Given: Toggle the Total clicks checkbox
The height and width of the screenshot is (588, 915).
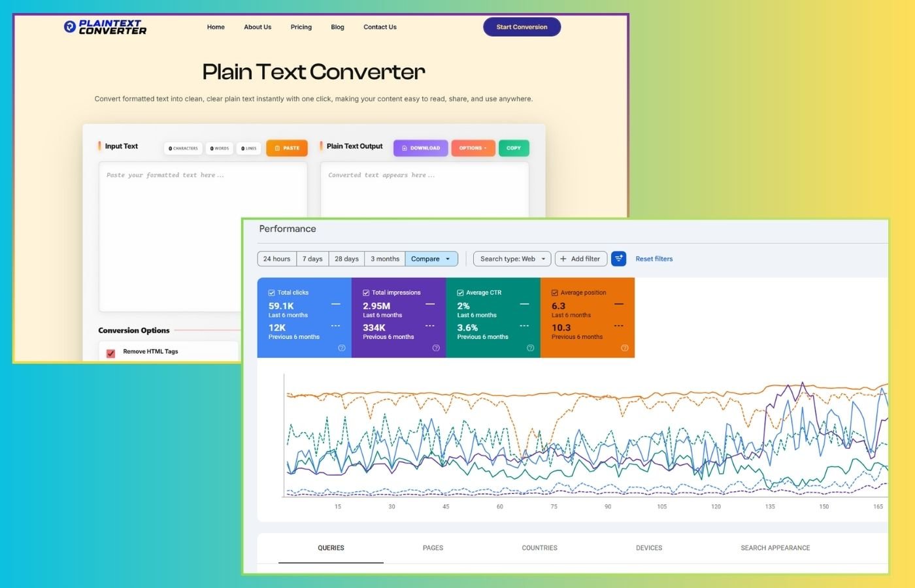Looking at the screenshot, I should point(272,293).
